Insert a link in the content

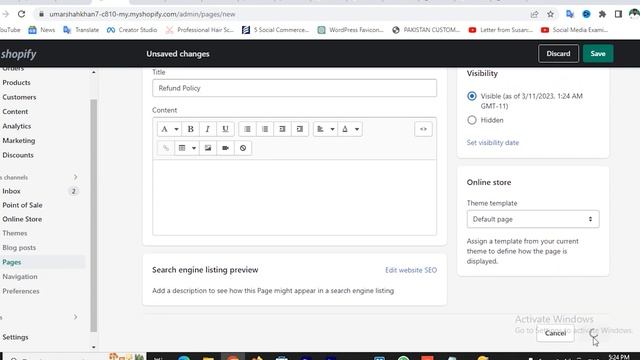(165, 148)
